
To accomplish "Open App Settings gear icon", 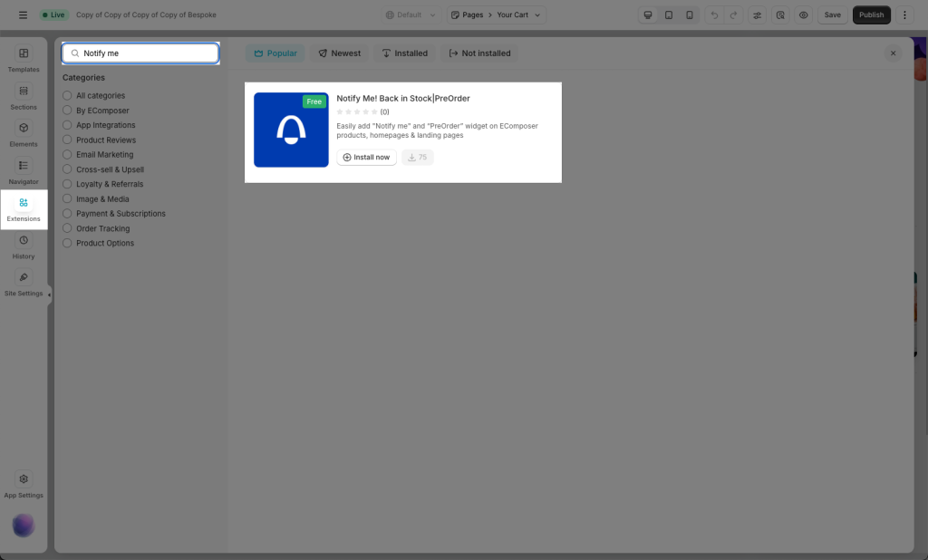I will point(24,484).
